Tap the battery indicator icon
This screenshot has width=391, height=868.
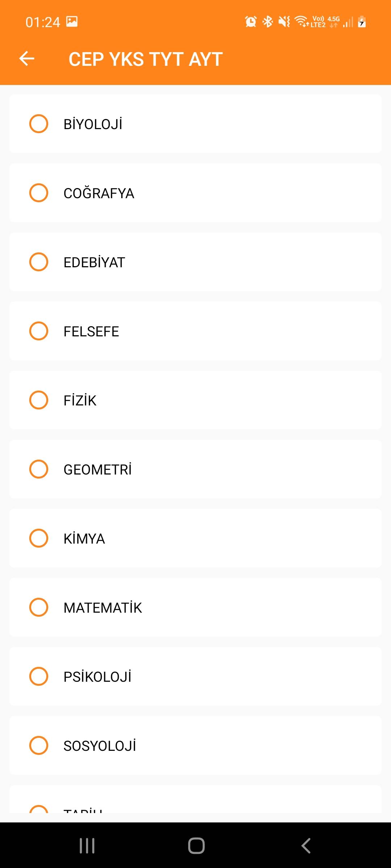[x=362, y=22]
